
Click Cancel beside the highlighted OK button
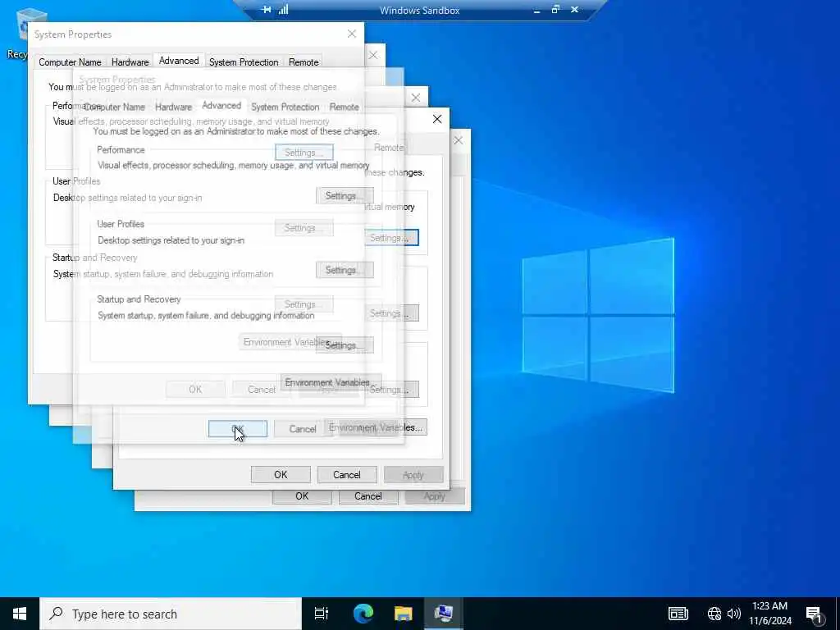pos(303,428)
